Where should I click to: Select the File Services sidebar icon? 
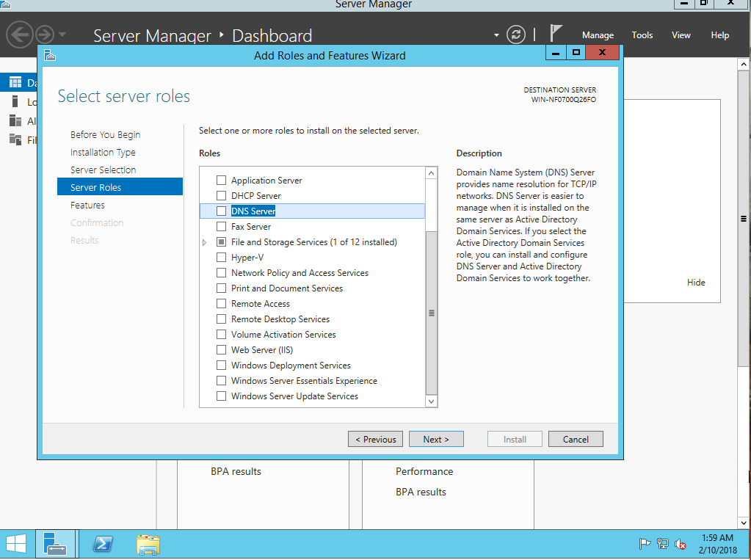click(x=15, y=140)
